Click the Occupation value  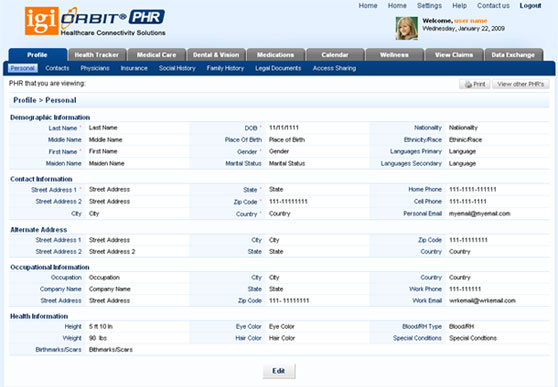click(x=104, y=277)
